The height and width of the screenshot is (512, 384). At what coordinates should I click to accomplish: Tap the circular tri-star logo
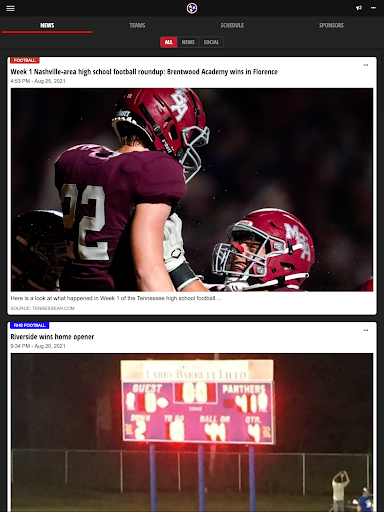pos(192,8)
